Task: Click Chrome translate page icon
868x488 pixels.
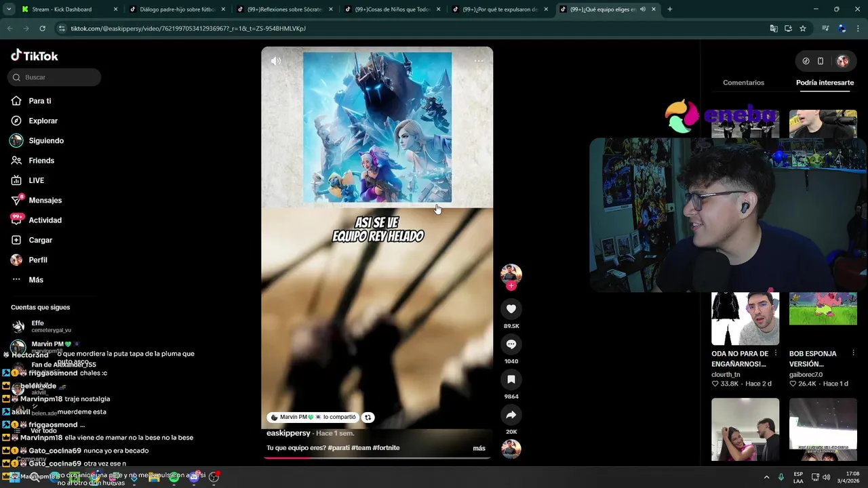Action: (x=774, y=28)
